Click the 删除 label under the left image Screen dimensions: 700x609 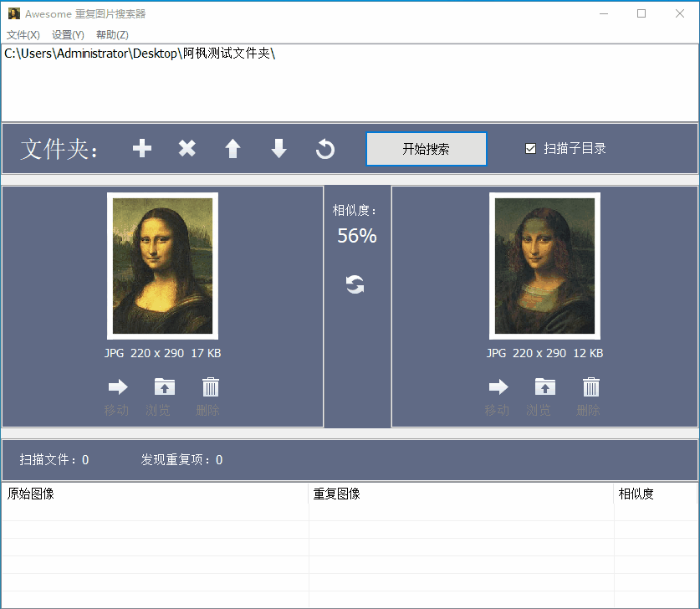pos(207,410)
